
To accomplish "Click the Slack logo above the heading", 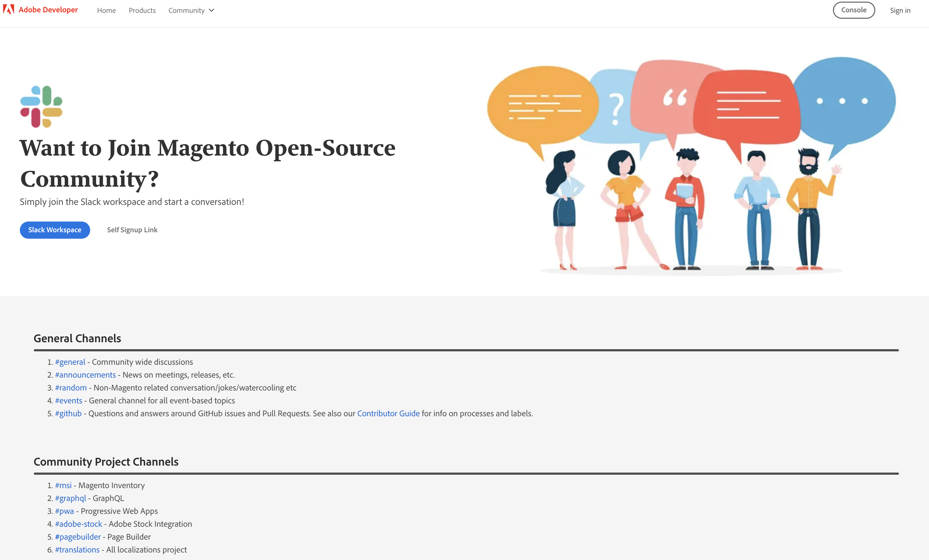I will pyautogui.click(x=41, y=107).
